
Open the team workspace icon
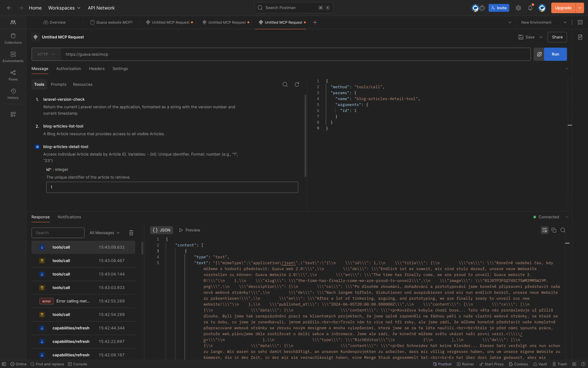pyautogui.click(x=13, y=22)
